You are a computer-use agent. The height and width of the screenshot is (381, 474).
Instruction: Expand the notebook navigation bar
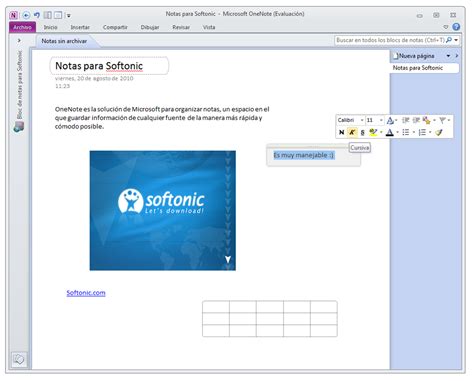pos(19,40)
